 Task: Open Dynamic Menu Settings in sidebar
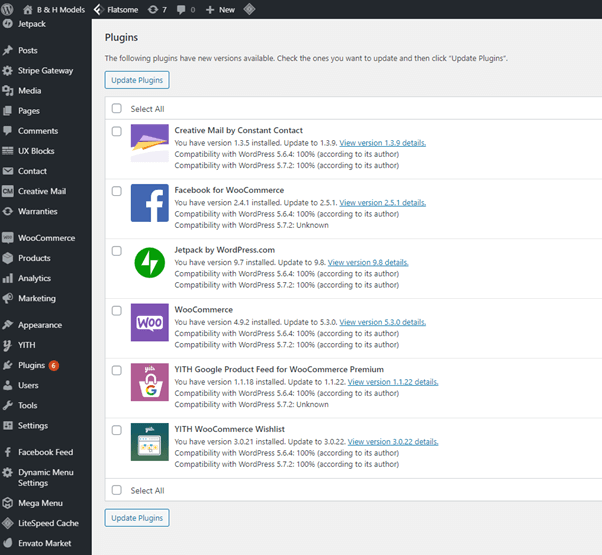pos(46,477)
